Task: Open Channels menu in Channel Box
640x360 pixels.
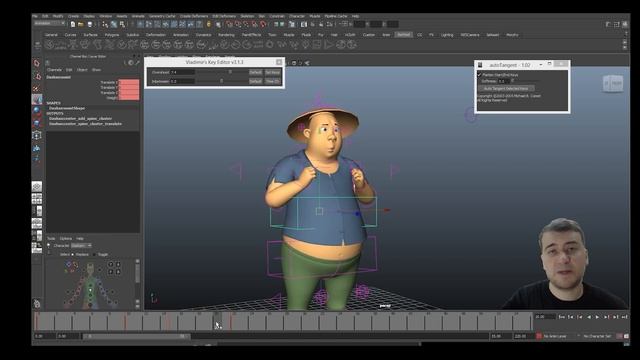Action: pos(54,70)
